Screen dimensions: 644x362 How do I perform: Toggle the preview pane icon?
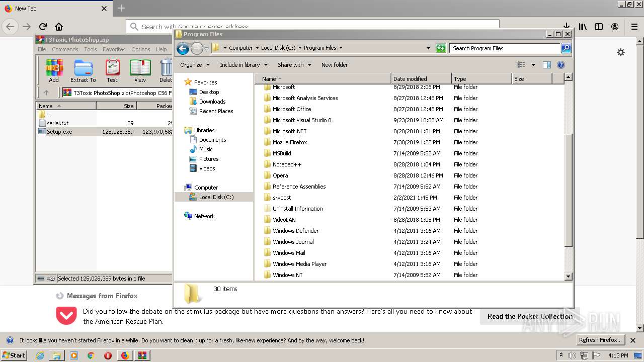[x=547, y=65]
